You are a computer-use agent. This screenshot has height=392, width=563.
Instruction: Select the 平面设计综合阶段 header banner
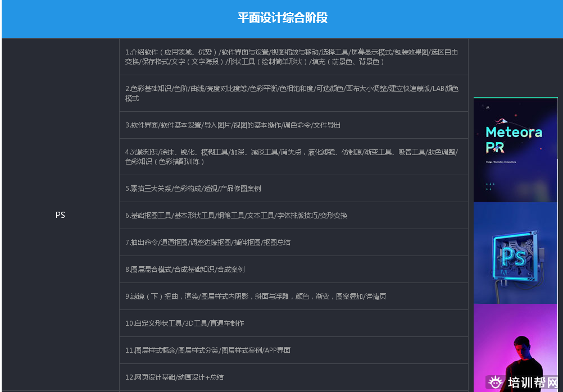pos(281,19)
